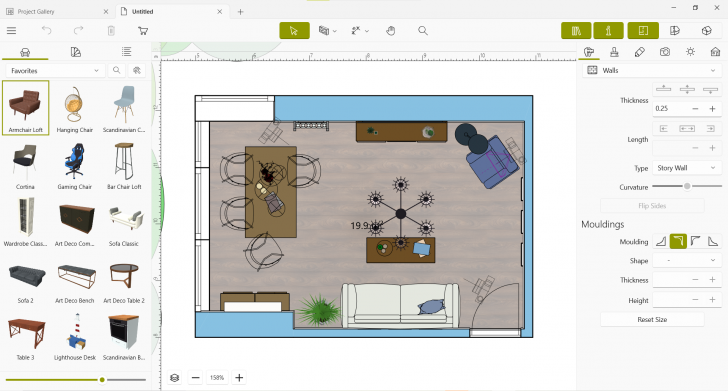Open the project tree list tab
Image resolution: width=728 pixels, height=391 pixels.
[126, 52]
